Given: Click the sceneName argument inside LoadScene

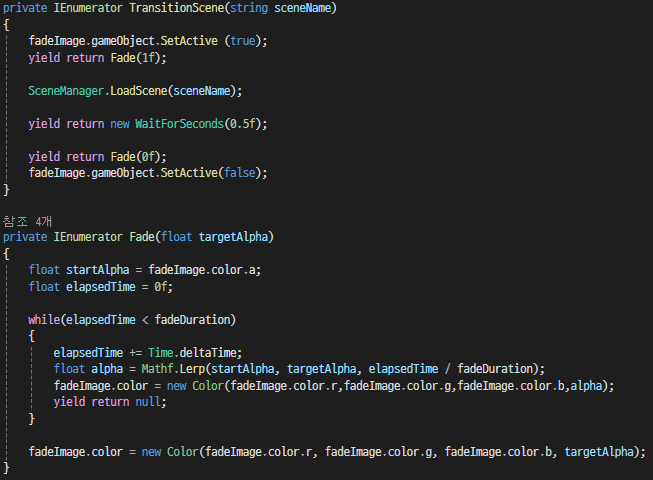Looking at the screenshot, I should 202,91.
